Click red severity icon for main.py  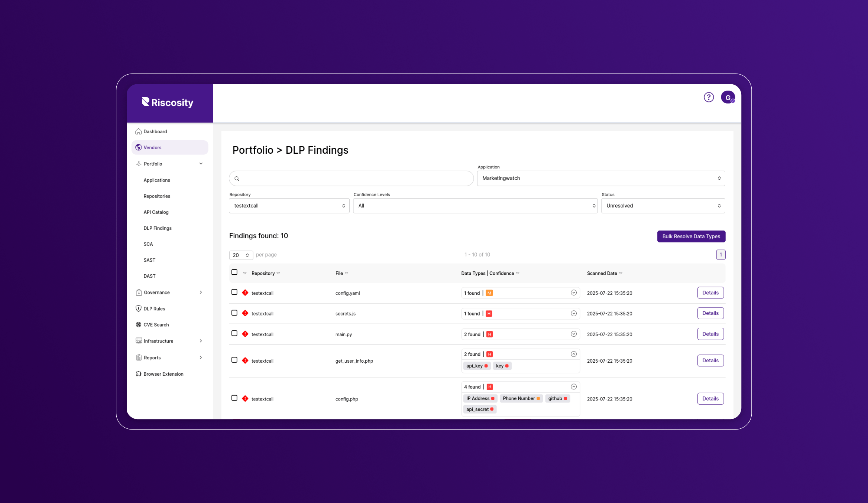[245, 334]
